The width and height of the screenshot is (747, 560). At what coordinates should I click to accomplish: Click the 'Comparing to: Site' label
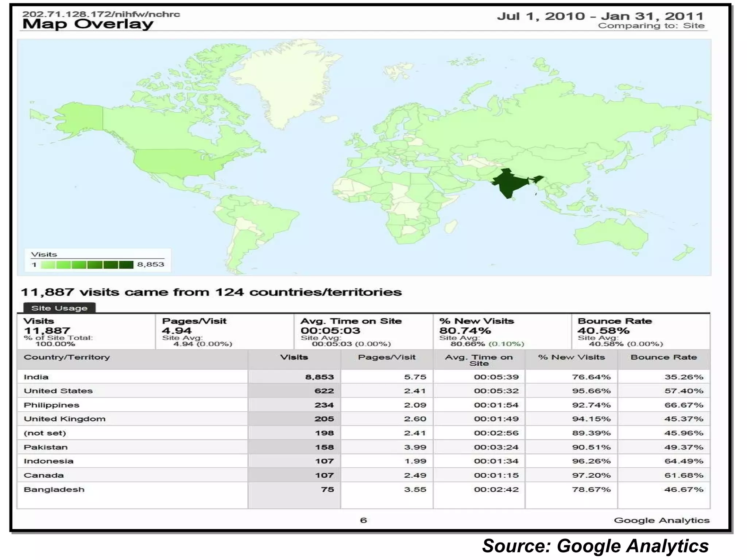click(651, 26)
